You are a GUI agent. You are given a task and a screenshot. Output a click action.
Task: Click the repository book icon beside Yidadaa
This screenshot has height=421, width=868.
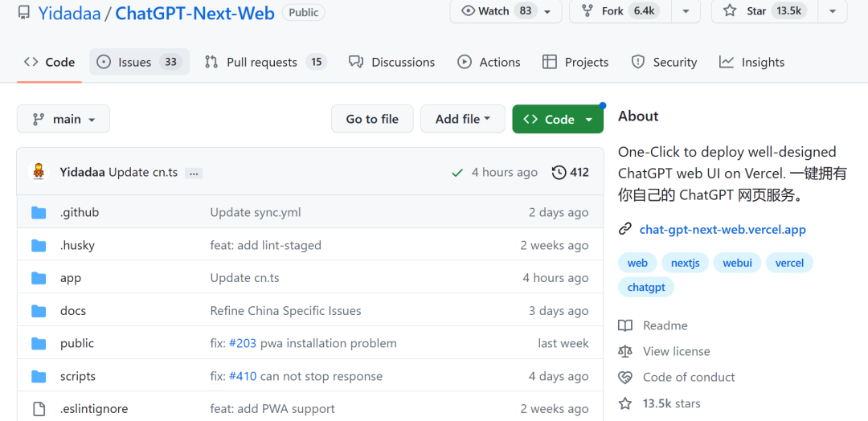(x=24, y=12)
